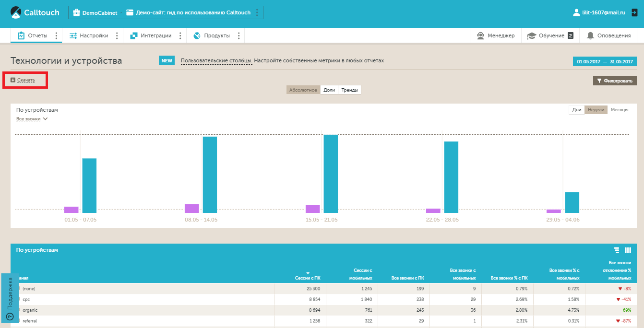The image size is (644, 328).
Task: Set chart grouping to Дни
Action: (576, 110)
